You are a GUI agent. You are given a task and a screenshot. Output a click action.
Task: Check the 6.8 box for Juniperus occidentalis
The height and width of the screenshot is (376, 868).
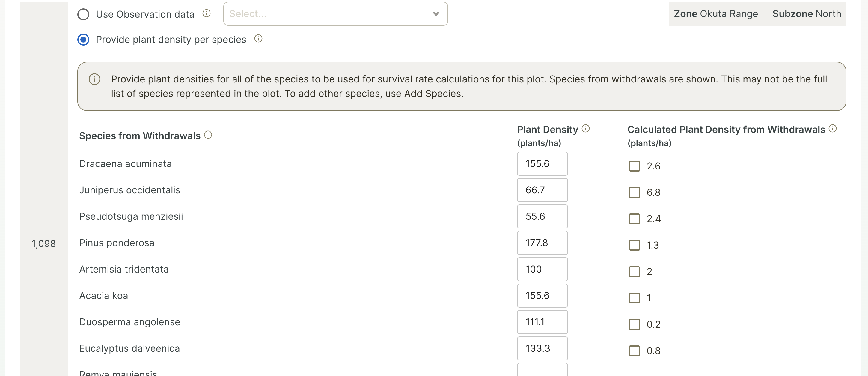click(x=635, y=192)
